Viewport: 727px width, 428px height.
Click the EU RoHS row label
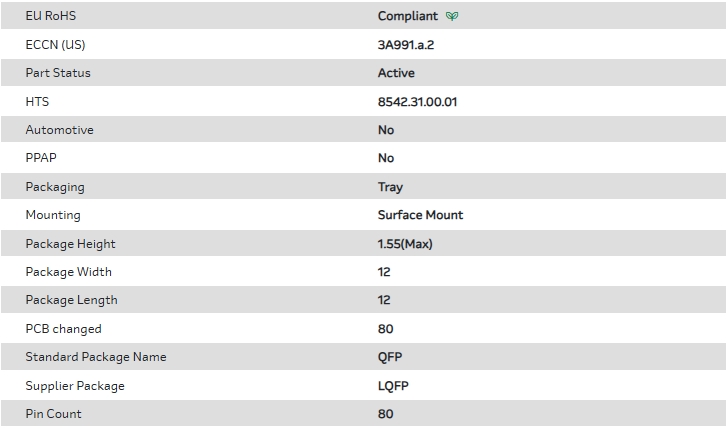51,16
